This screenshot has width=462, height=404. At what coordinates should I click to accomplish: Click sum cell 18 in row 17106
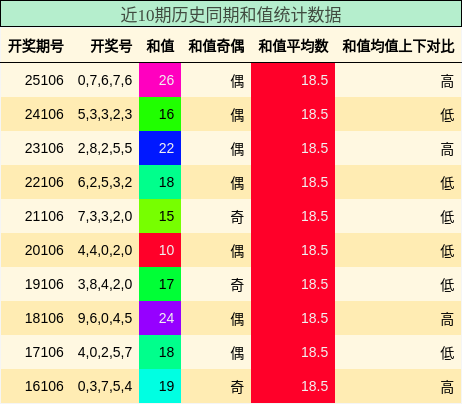coord(160,352)
